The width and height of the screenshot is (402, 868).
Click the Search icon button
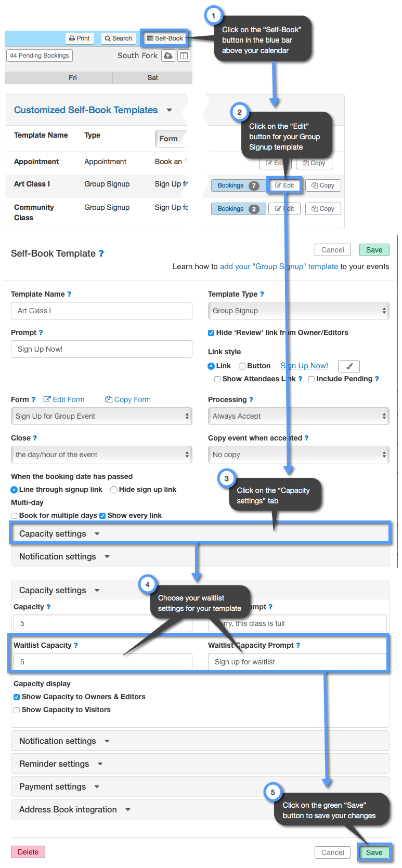point(118,38)
